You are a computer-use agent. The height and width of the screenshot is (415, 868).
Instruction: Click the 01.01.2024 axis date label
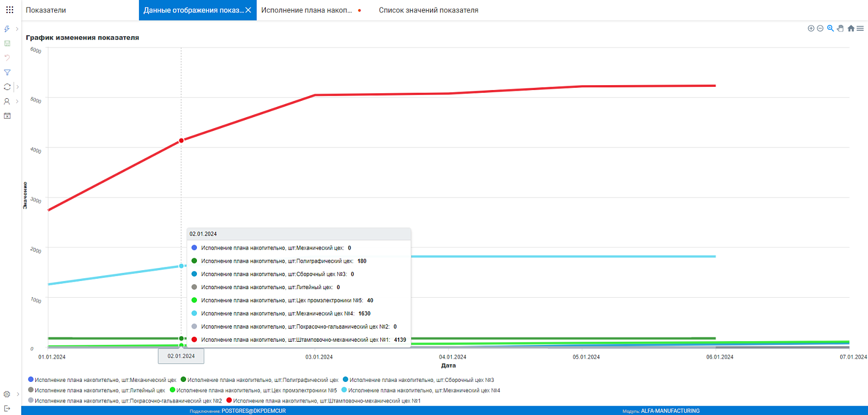(52, 357)
